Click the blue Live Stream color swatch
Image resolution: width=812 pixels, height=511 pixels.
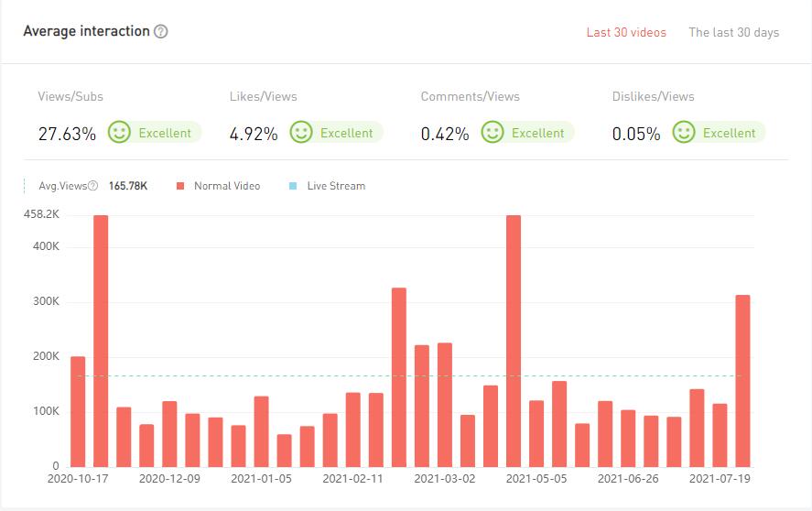click(x=293, y=186)
